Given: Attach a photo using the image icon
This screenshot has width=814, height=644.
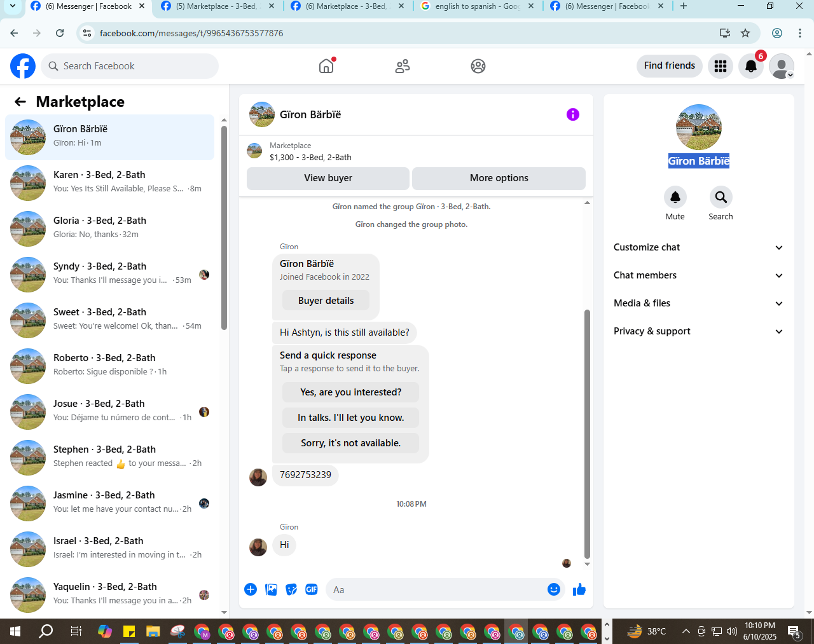Looking at the screenshot, I should tap(271, 589).
